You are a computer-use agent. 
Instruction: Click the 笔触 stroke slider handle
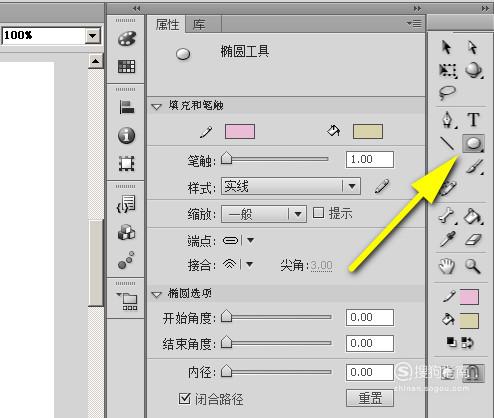226,158
